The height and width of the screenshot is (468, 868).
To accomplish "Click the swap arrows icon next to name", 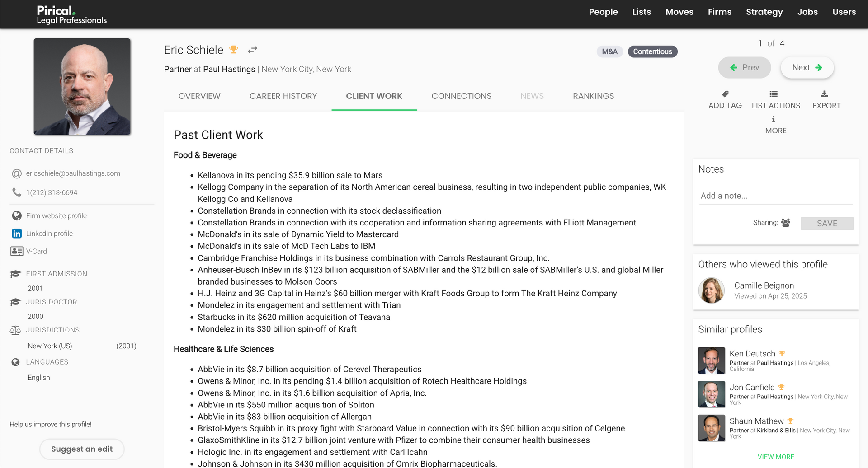I will coord(252,50).
